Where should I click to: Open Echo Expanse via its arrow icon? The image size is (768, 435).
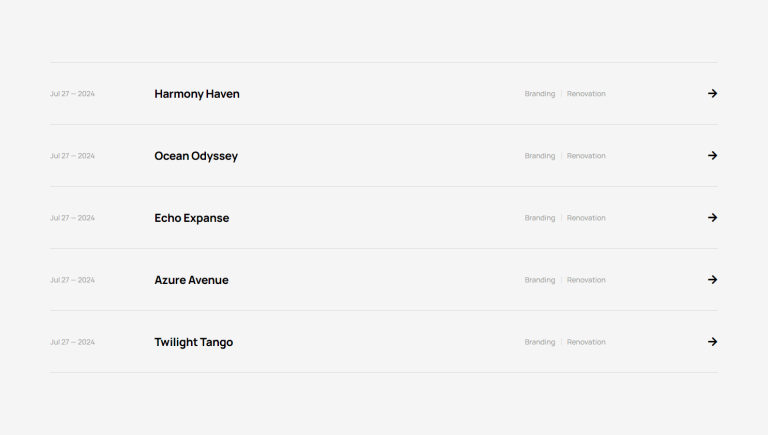pyautogui.click(x=713, y=218)
